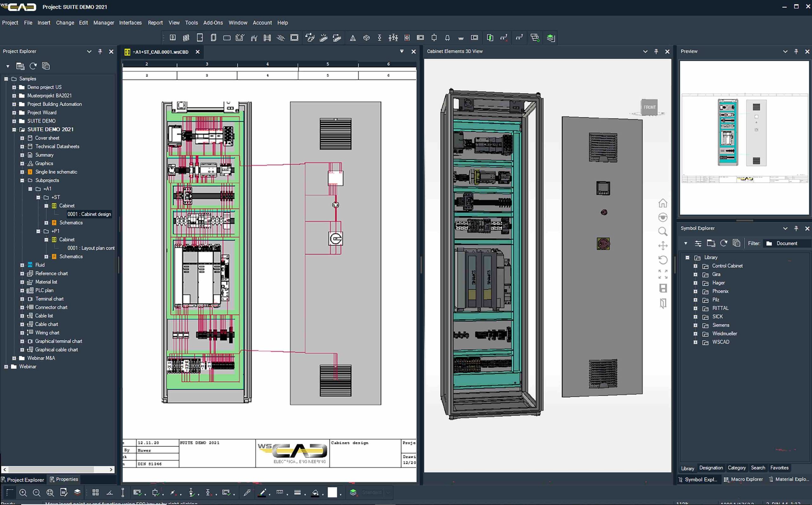
Task: Pin the Project Explorer panel
Action: coord(100,51)
